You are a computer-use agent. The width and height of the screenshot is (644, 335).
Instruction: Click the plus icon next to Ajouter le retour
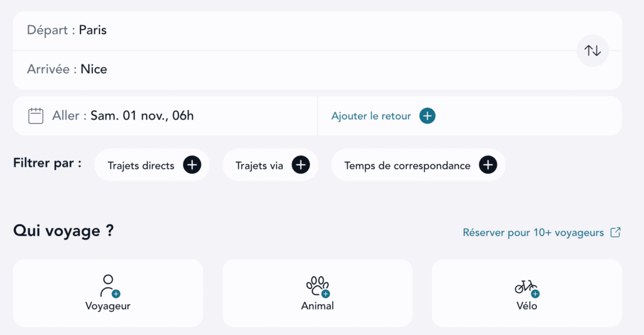428,116
